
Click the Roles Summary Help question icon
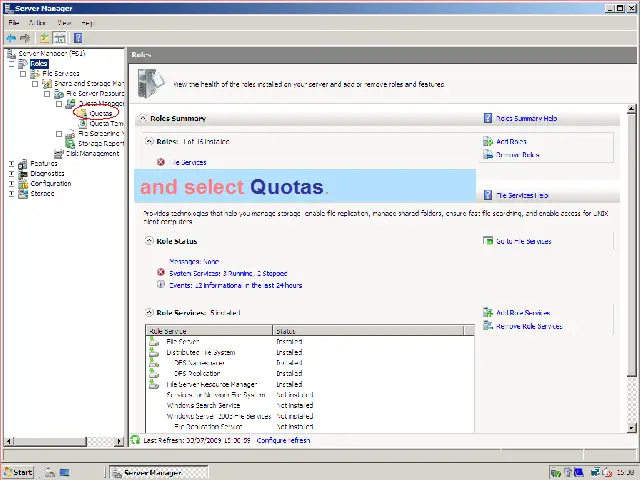[x=488, y=118]
